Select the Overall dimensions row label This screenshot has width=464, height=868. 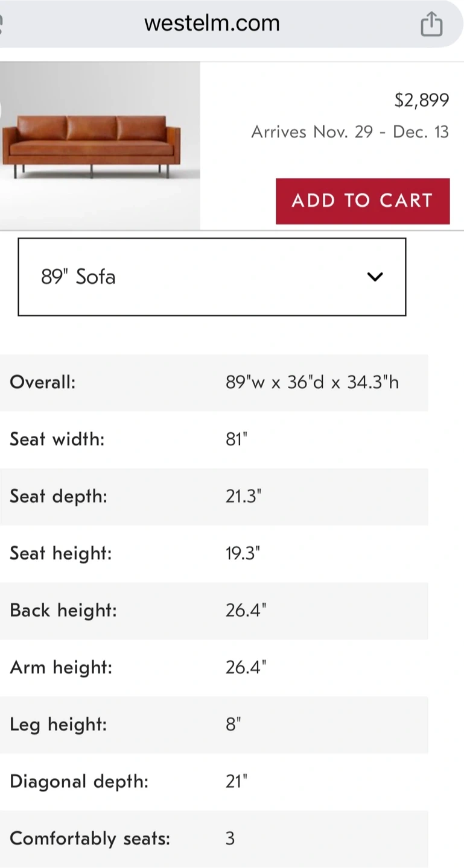[x=43, y=382]
